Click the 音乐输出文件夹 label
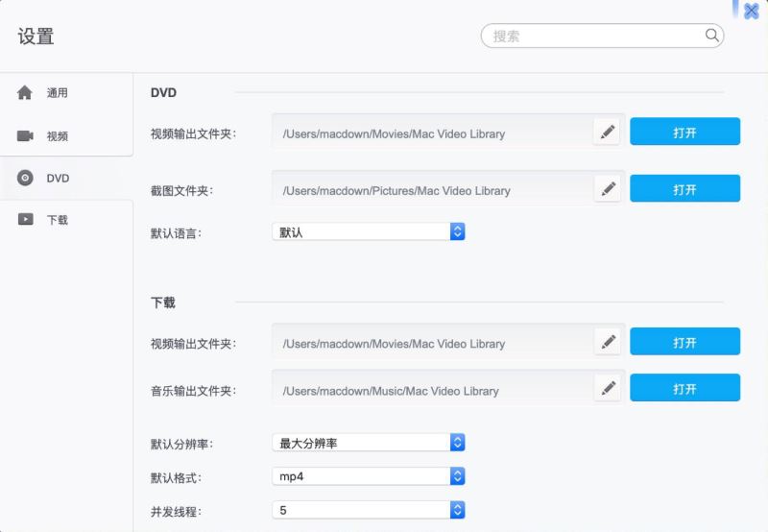768x532 pixels. 194,391
